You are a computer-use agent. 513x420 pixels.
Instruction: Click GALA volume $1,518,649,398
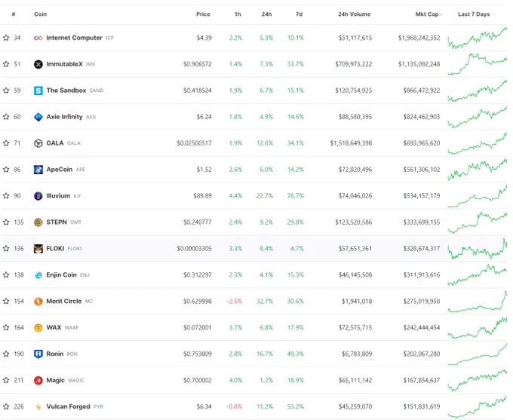[x=351, y=143]
